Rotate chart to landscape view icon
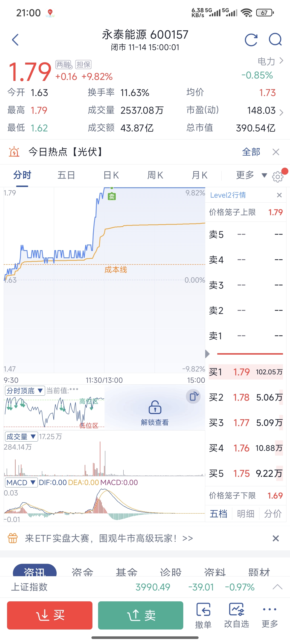This screenshot has width=290, height=644. pyautogui.click(x=193, y=396)
